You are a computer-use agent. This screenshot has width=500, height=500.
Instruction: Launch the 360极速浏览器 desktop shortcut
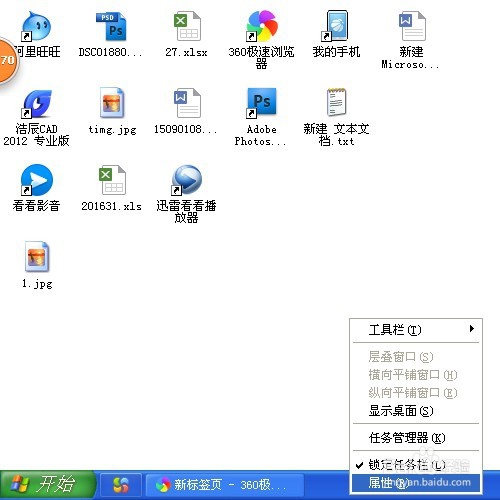coord(262,26)
